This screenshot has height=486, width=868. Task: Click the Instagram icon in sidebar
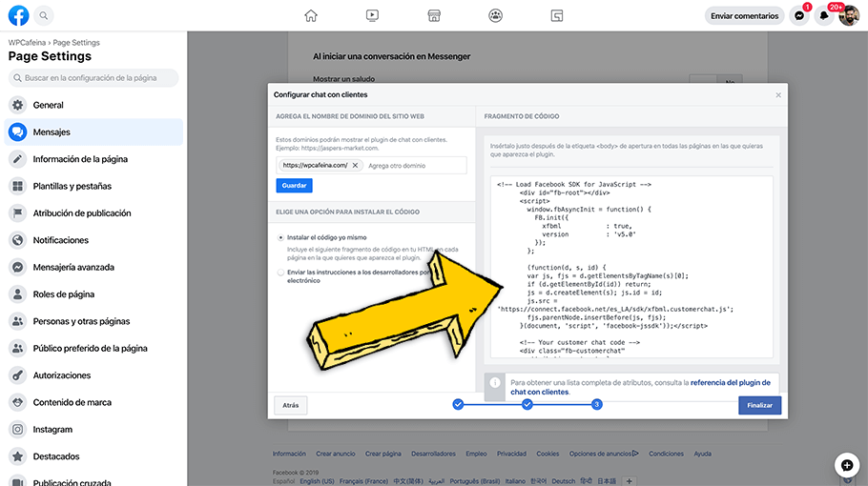pos(18,430)
